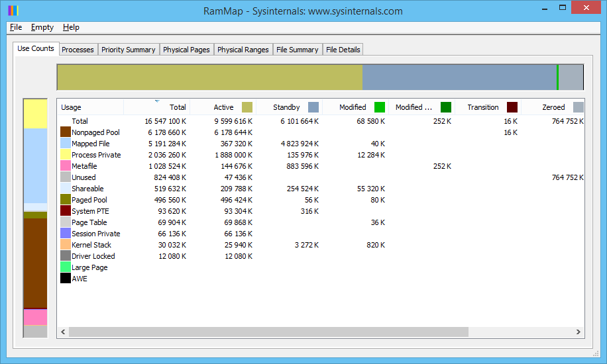Click the Large Page green swatch
This screenshot has height=364, width=607.
[66, 267]
